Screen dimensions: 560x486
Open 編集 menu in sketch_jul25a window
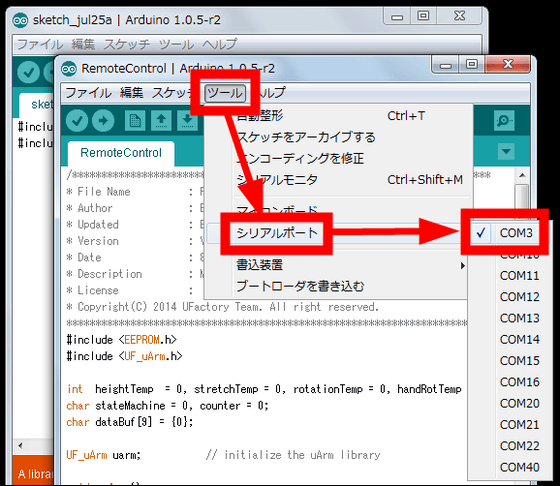[83, 45]
